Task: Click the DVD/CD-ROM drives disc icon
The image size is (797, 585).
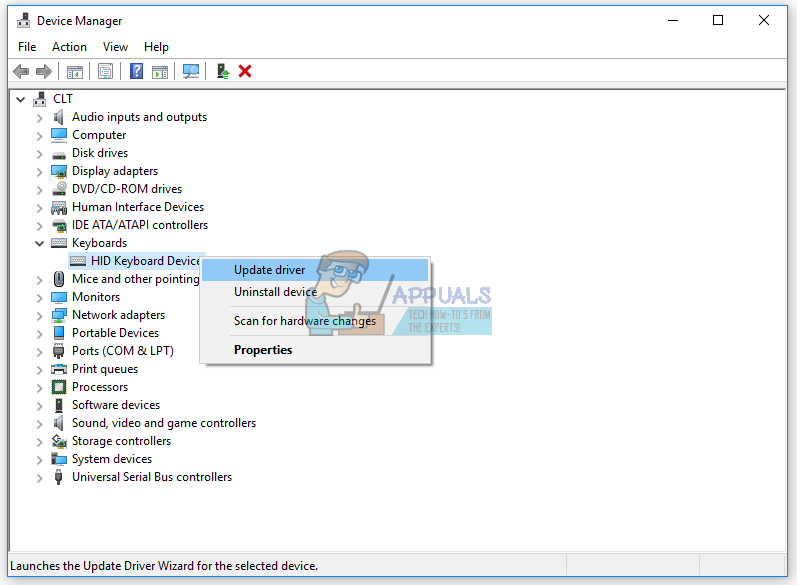Action: tap(59, 189)
